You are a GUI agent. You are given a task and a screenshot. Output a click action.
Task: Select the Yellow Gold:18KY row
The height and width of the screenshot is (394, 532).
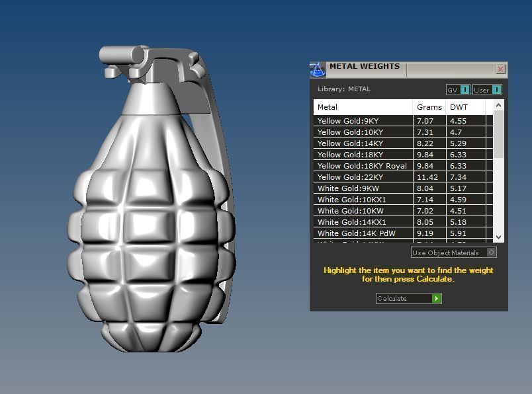pyautogui.click(x=403, y=154)
